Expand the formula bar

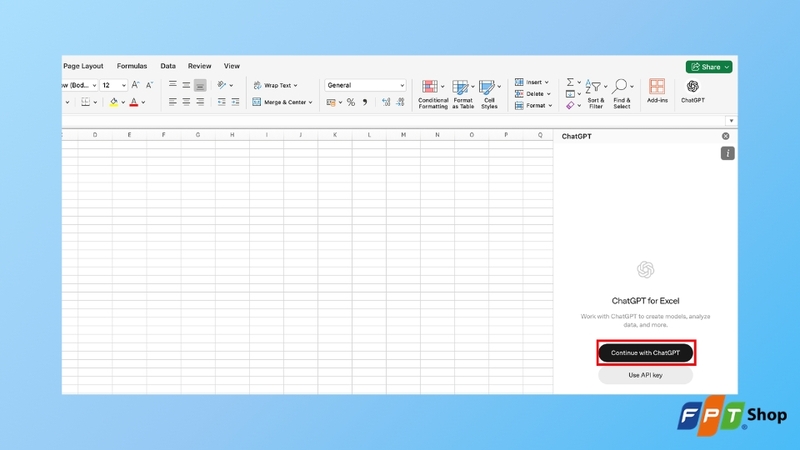click(x=731, y=121)
